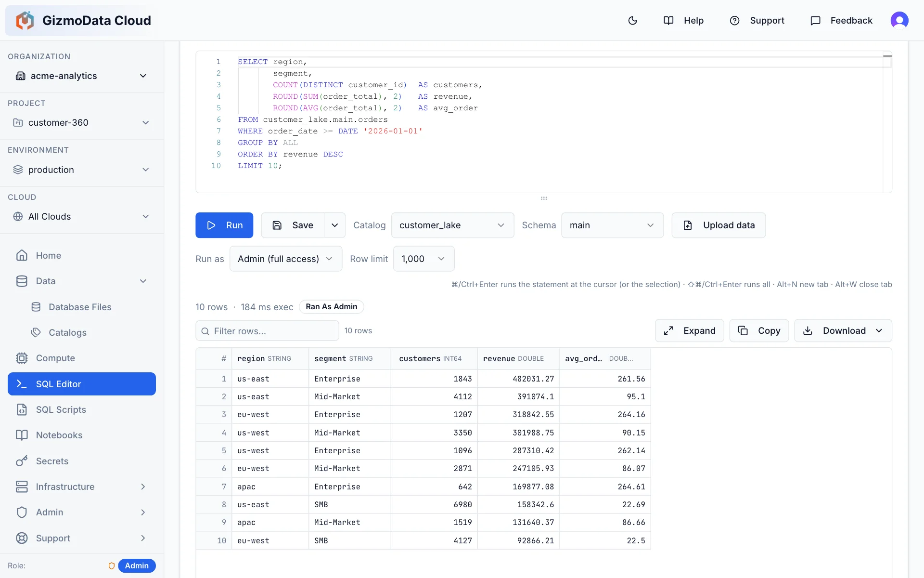Click the editor resize grip handle

(544, 198)
